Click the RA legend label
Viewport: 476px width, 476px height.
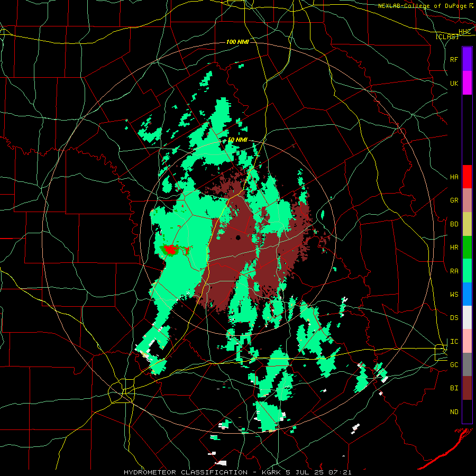tap(454, 271)
